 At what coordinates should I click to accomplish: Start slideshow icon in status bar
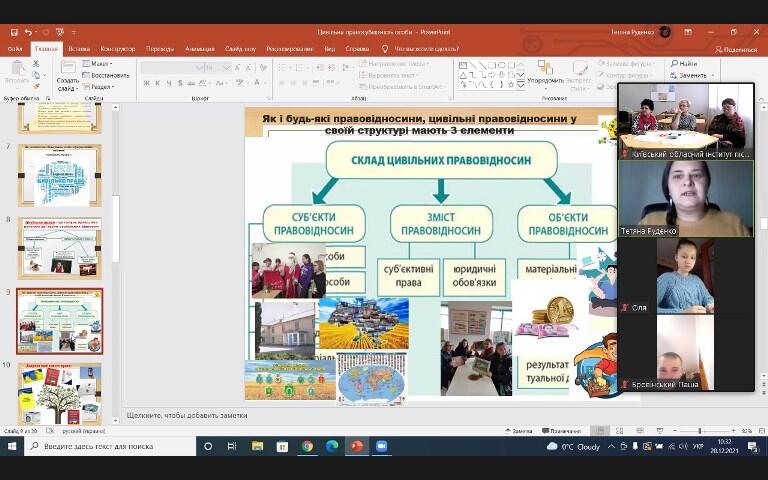tap(660, 431)
